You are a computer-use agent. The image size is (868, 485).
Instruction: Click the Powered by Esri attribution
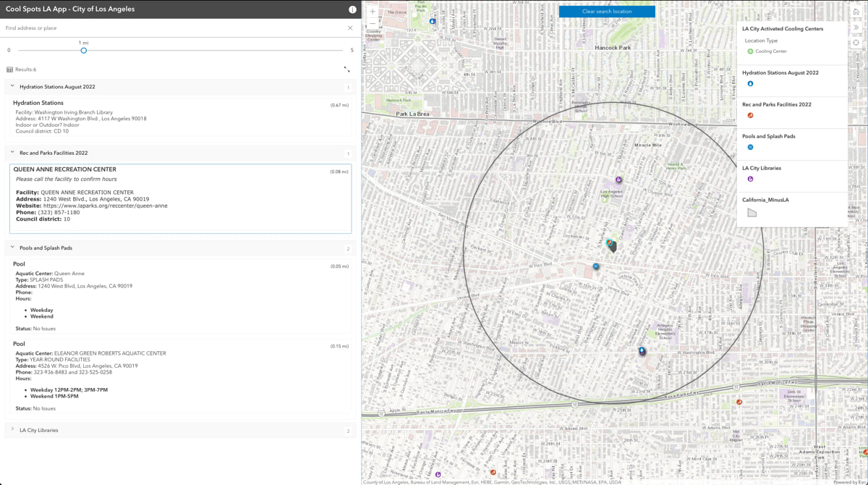click(849, 482)
